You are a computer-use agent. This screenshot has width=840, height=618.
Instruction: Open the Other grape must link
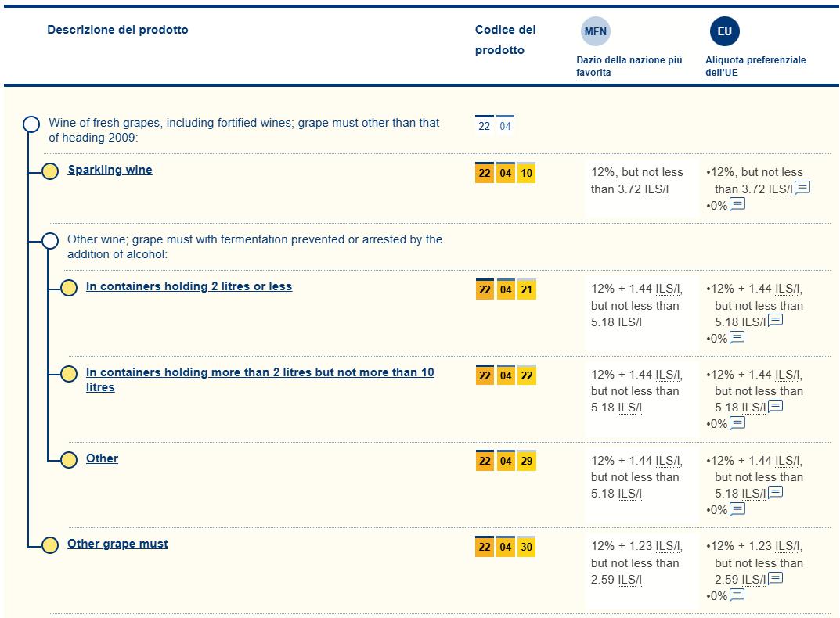117,544
